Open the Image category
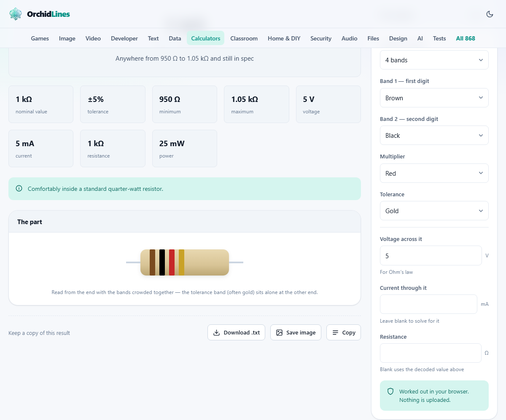This screenshot has height=420, width=506. [67, 38]
